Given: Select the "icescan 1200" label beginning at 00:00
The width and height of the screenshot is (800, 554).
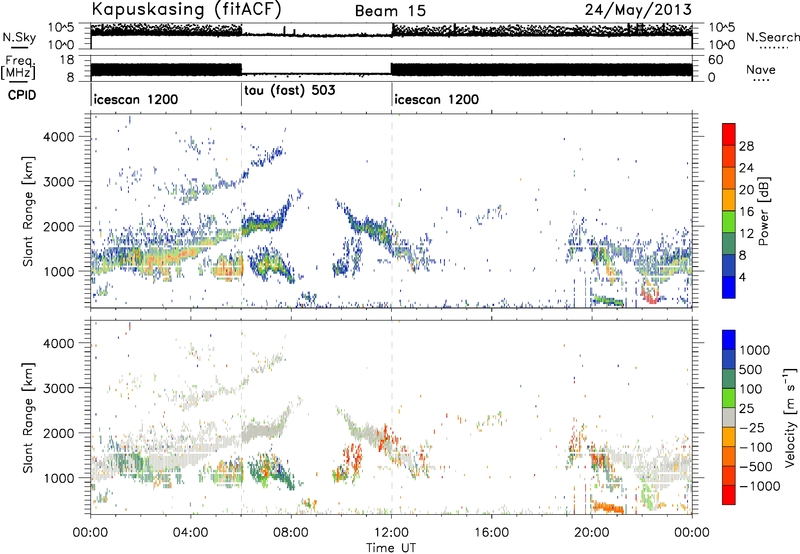Looking at the screenshot, I should click(x=136, y=99).
